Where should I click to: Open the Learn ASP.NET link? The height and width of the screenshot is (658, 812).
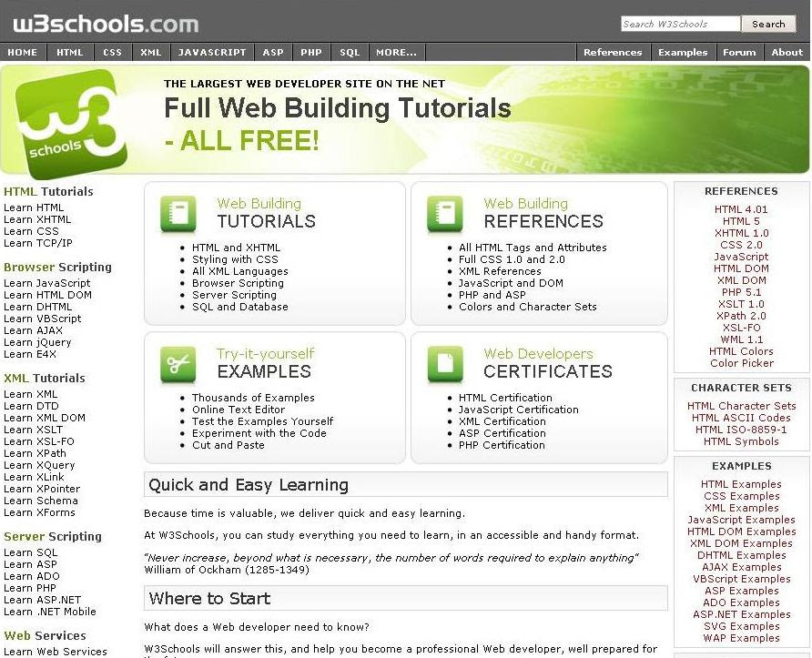click(43, 600)
